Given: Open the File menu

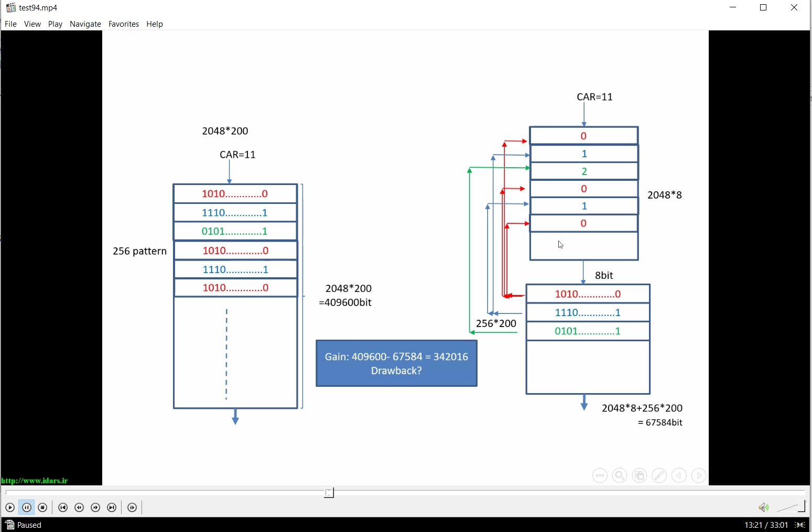Looking at the screenshot, I should [x=10, y=24].
